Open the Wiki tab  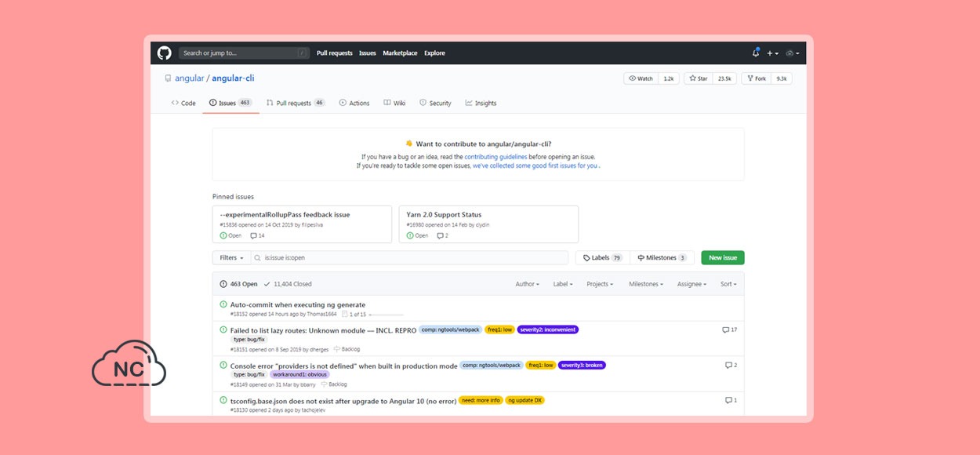(x=394, y=104)
